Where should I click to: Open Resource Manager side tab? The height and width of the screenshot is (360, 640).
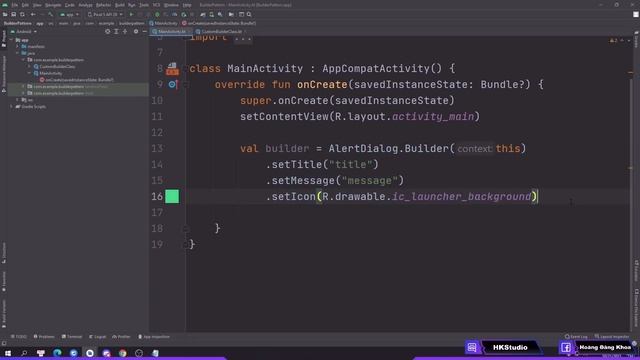click(x=4, y=74)
